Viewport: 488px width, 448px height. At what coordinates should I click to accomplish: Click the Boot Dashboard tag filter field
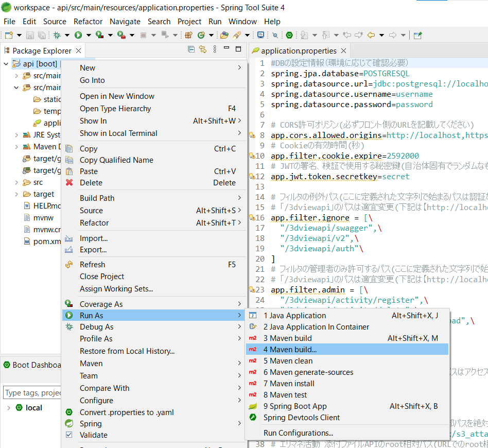pos(32,392)
